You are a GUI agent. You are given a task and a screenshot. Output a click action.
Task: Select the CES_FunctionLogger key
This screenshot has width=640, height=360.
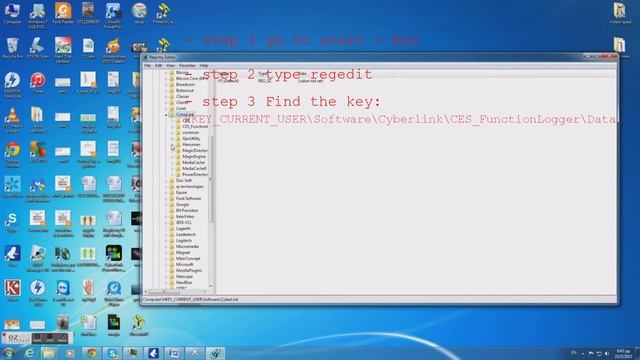tap(195, 127)
